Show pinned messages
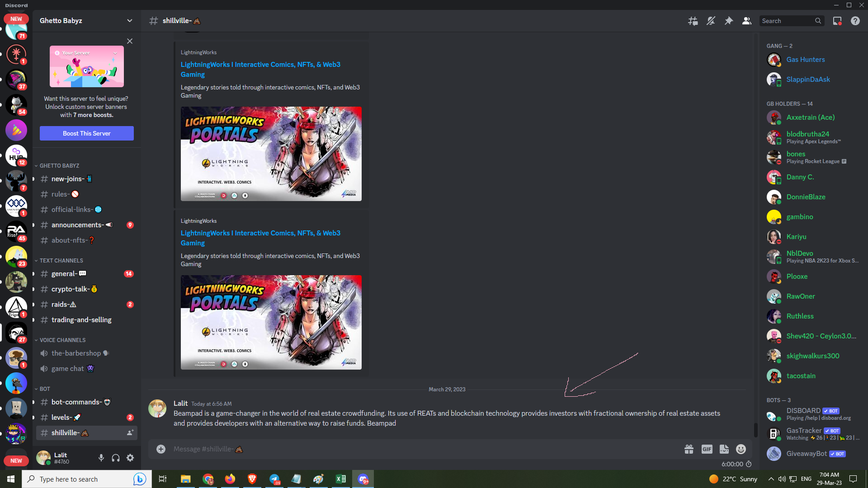 tap(729, 21)
